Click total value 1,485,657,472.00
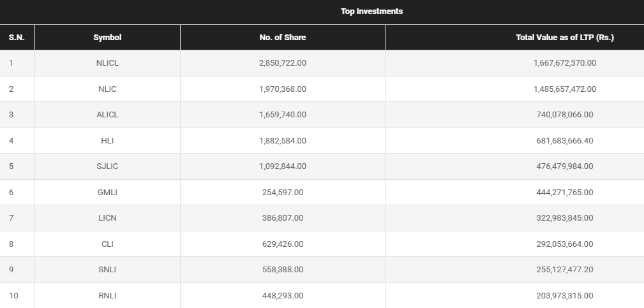This screenshot has height=308, width=644. coord(564,89)
